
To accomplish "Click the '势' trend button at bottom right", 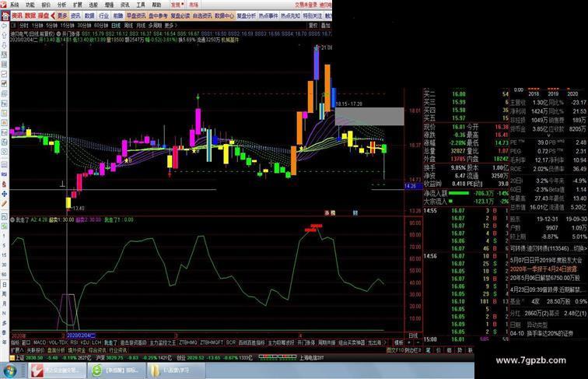I will tap(460, 350).
